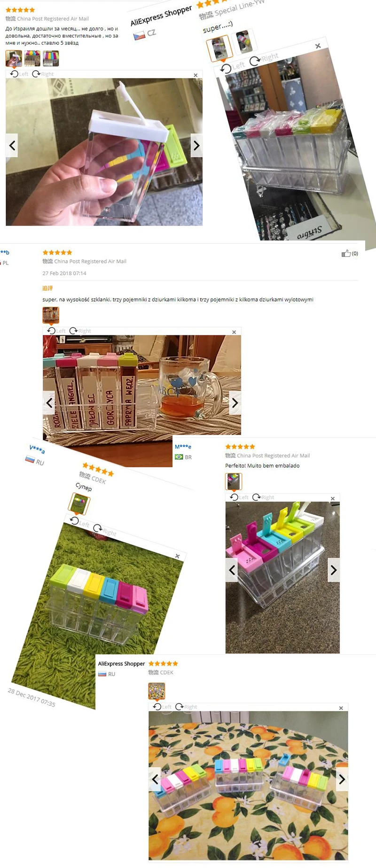Rotate the hand-held container photo left
Viewport: 376px width, 868px height.
19,74
